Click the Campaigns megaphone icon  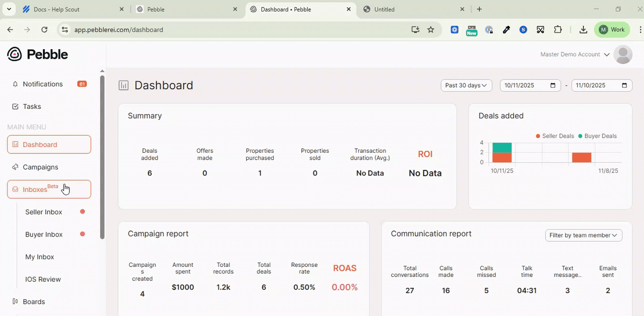[15, 167]
